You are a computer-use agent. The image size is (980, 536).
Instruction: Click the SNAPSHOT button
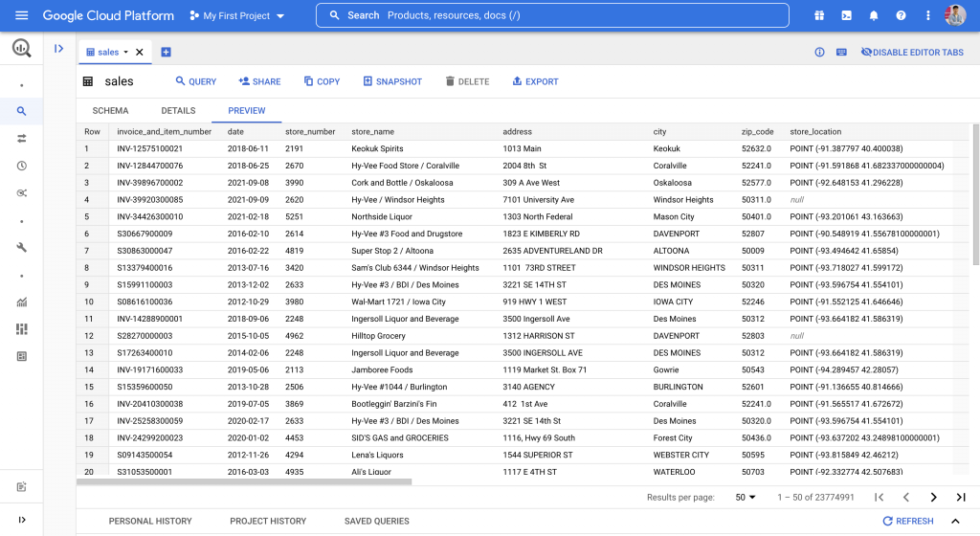pyautogui.click(x=392, y=81)
